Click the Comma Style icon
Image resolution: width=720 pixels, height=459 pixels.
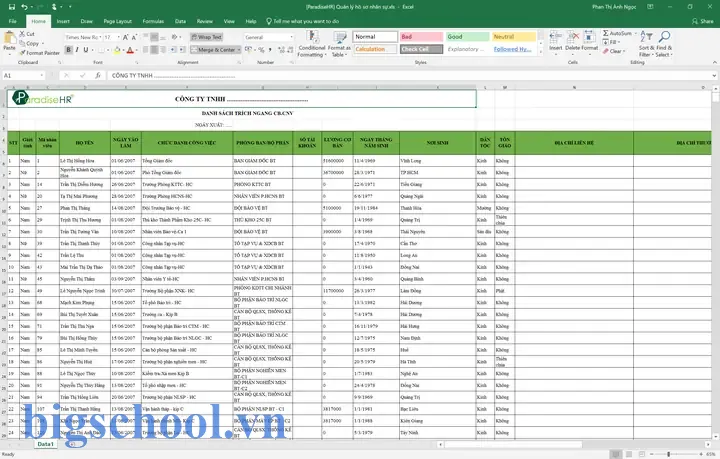270,50
